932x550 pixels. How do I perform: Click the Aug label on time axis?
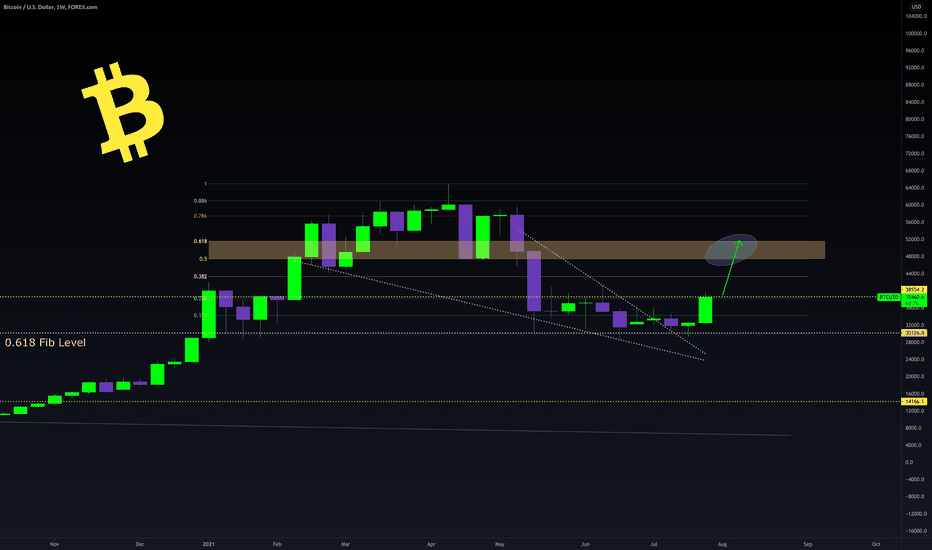click(722, 544)
